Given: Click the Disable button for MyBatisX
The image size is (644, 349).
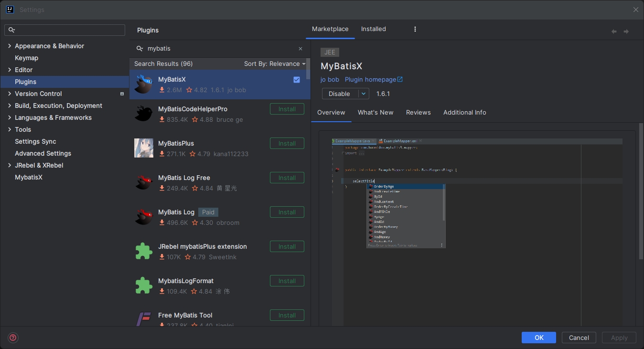Looking at the screenshot, I should (340, 94).
